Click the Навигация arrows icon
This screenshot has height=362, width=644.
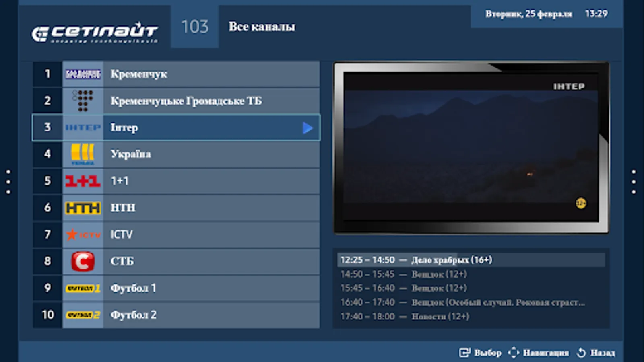point(514,352)
